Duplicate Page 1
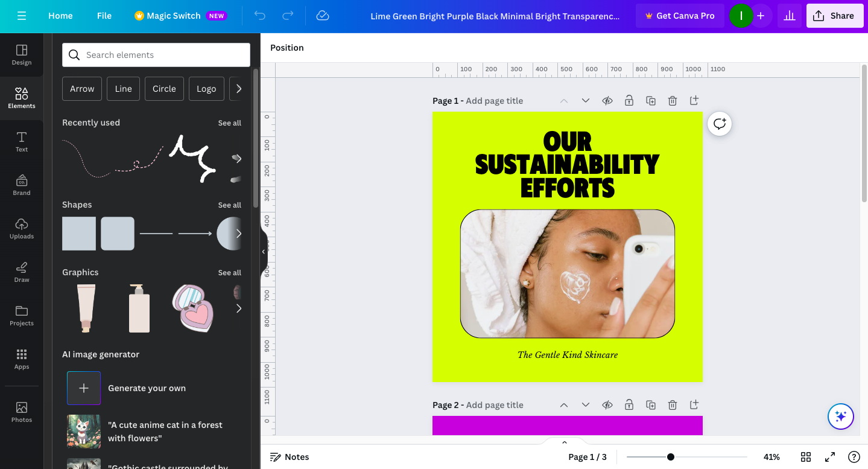The image size is (868, 469). (x=651, y=101)
